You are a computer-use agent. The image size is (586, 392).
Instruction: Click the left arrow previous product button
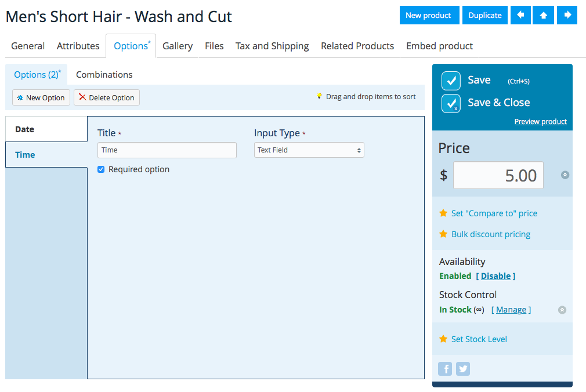pos(520,15)
